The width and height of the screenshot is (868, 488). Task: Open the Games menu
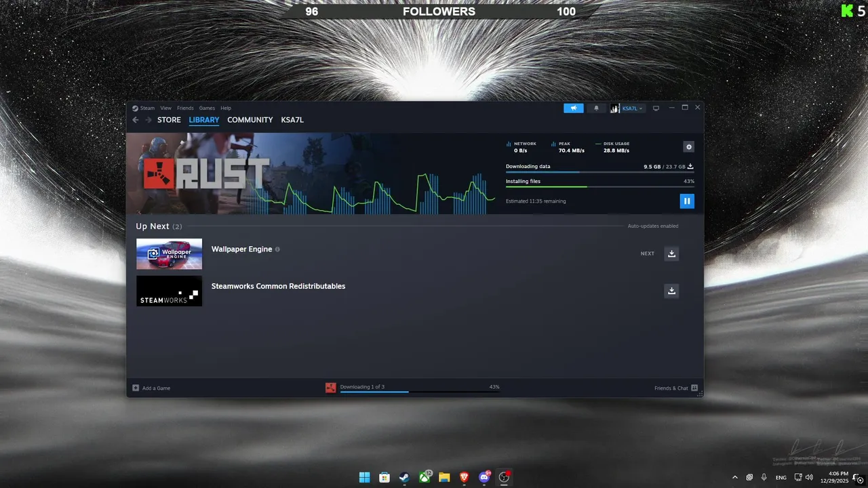click(x=207, y=108)
